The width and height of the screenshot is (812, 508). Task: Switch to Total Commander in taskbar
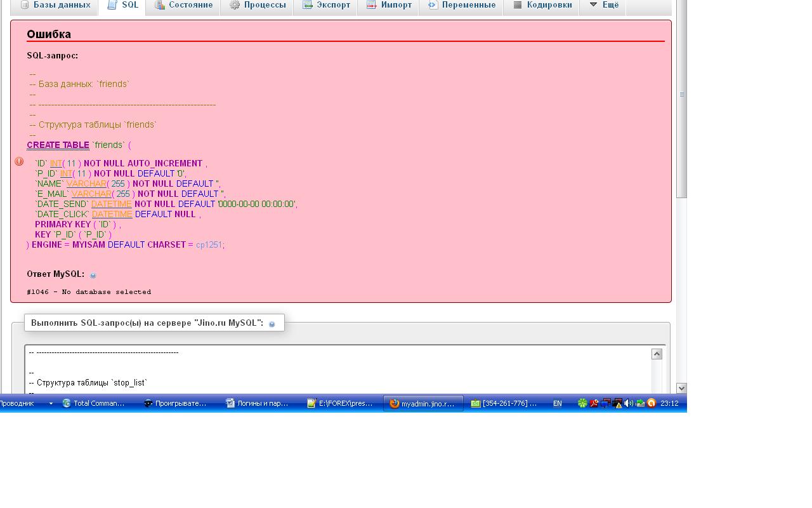pyautogui.click(x=94, y=403)
